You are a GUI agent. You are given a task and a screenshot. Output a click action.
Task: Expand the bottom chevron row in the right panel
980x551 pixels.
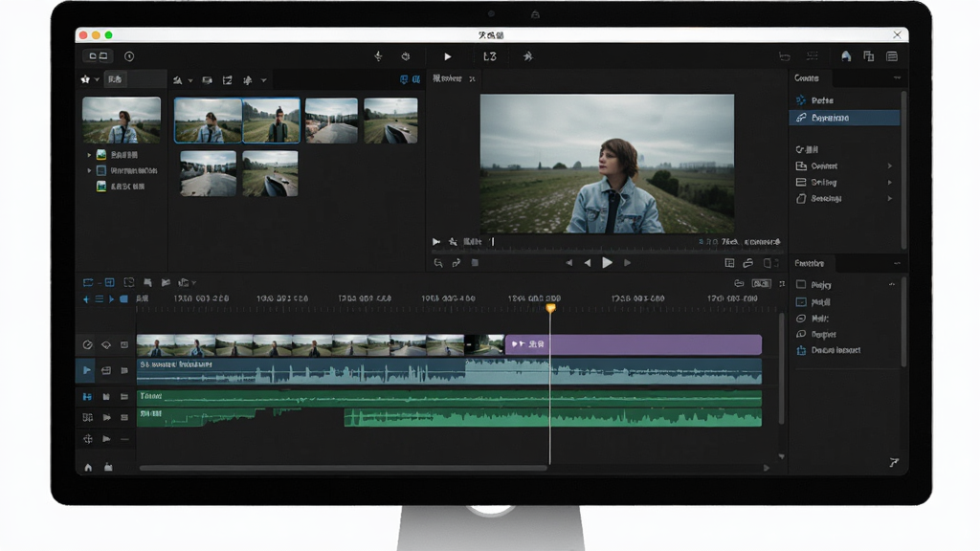pos(890,199)
